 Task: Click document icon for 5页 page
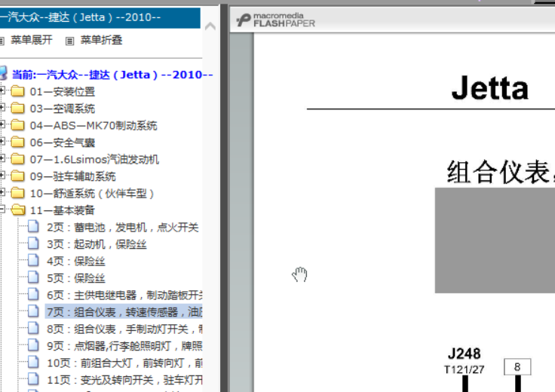click(33, 277)
